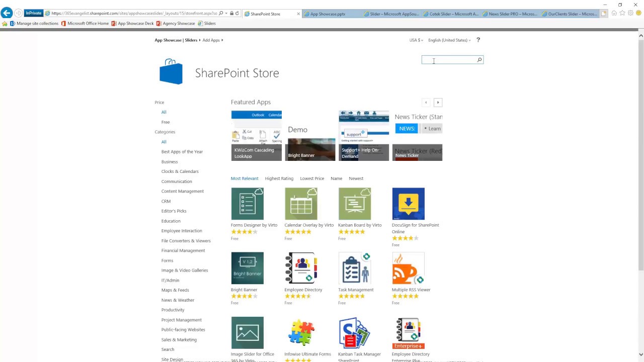644x362 pixels.
Task: Open the Manage site collections bookmark
Action: 34,23
